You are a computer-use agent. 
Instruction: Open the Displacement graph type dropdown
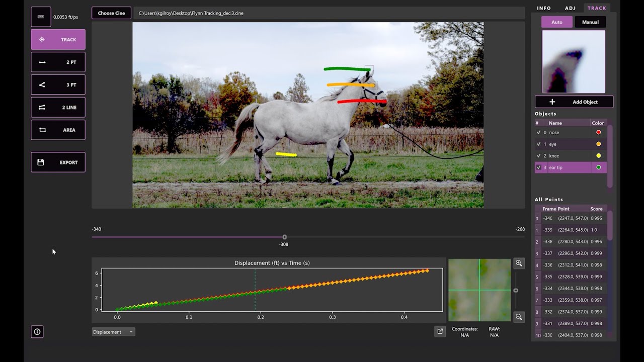(x=113, y=332)
